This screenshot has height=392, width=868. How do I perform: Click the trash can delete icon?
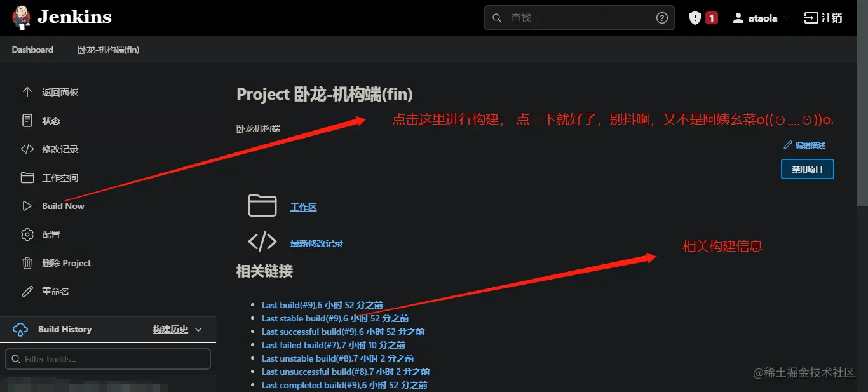(x=27, y=263)
